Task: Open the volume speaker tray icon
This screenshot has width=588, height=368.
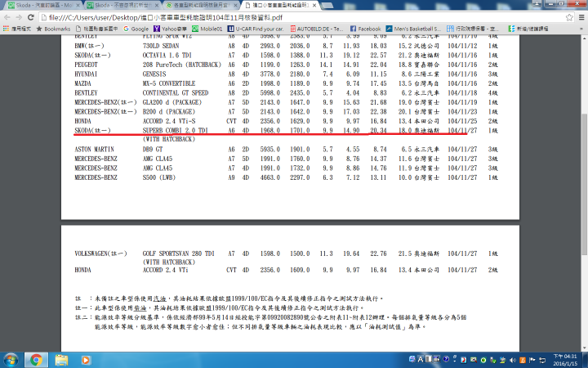Action: point(513,360)
